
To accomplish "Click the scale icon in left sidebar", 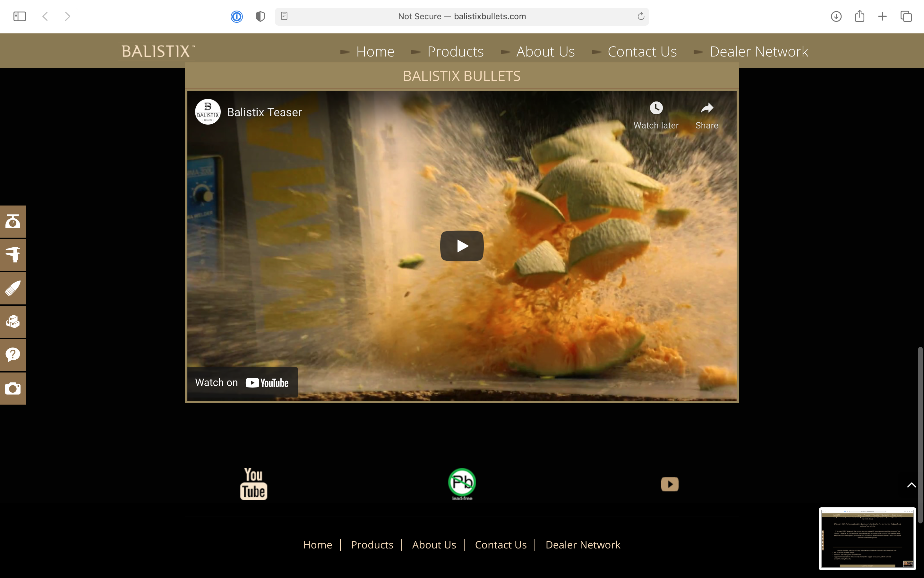I will 13,221.
